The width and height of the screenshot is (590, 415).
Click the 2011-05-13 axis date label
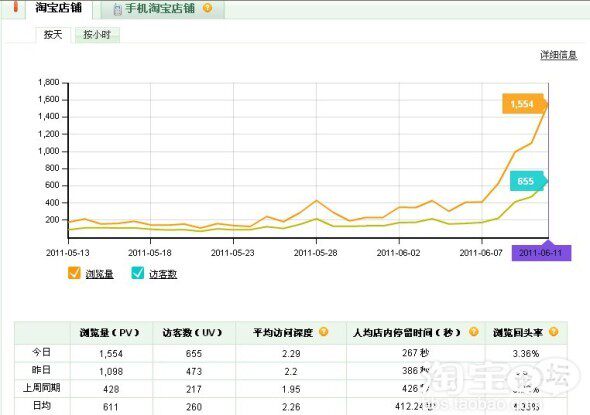[68, 253]
